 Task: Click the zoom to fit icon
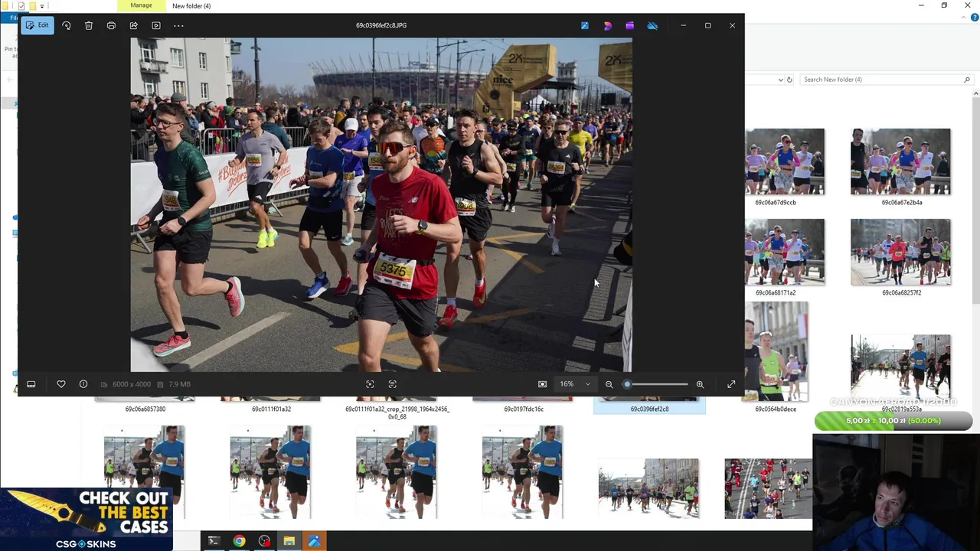542,384
